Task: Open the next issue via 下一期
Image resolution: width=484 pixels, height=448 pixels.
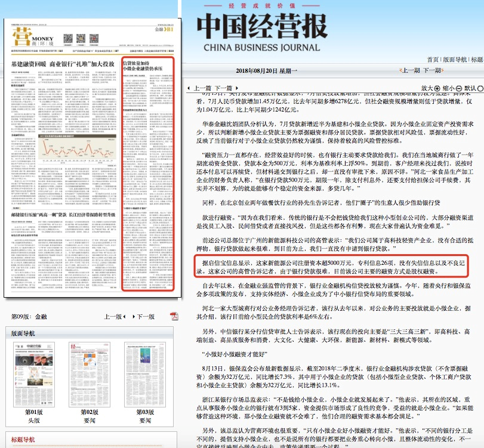Action: (433, 70)
